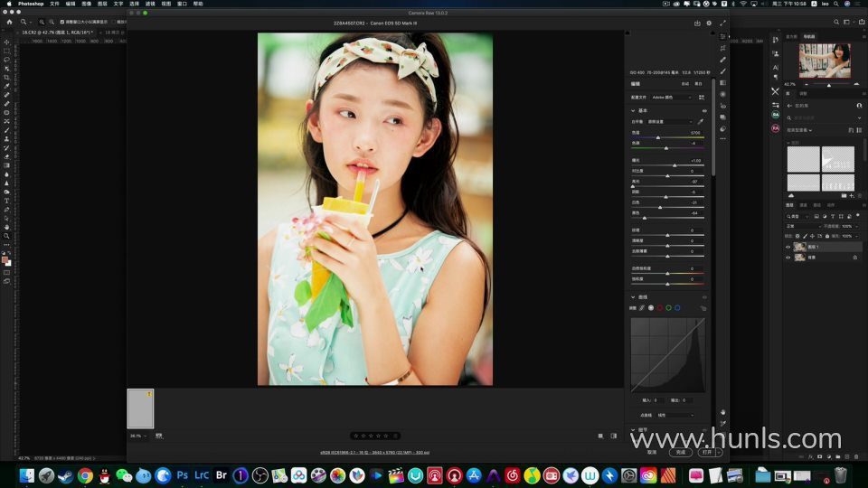
Task: Click the color temperature slider handle
Action: 658,137
